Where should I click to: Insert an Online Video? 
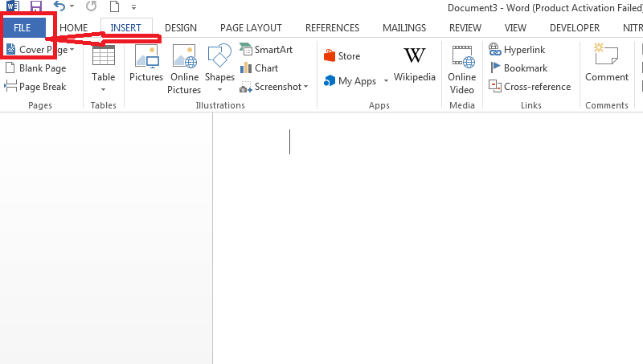[x=461, y=69]
